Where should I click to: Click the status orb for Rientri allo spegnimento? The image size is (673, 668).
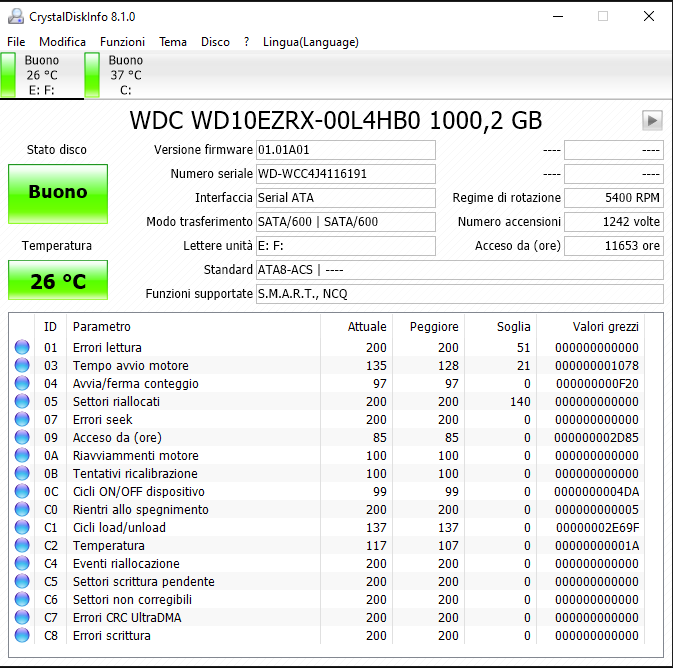point(22,509)
